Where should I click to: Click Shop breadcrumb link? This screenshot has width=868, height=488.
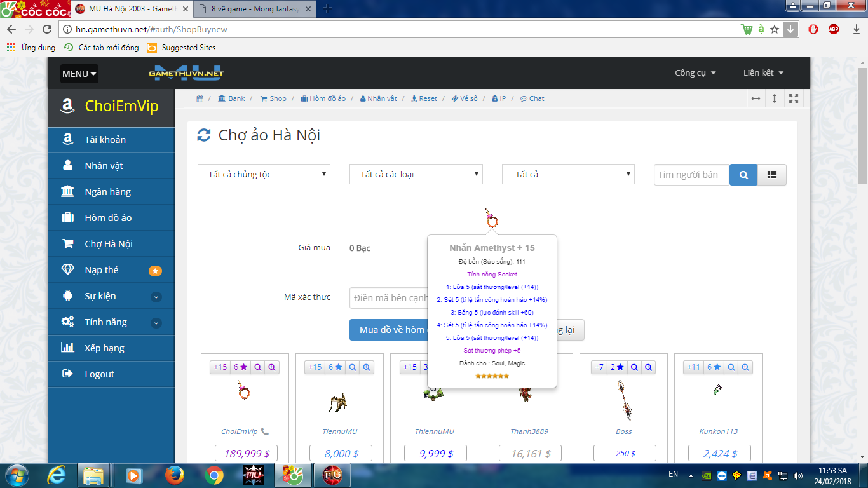(x=273, y=98)
